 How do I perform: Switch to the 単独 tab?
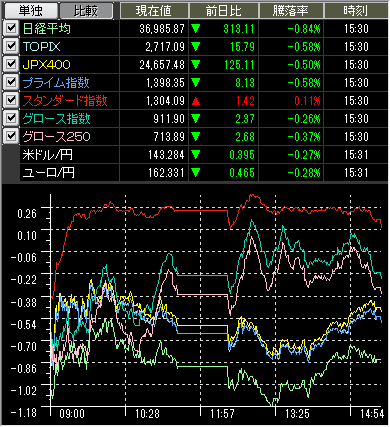(x=30, y=11)
